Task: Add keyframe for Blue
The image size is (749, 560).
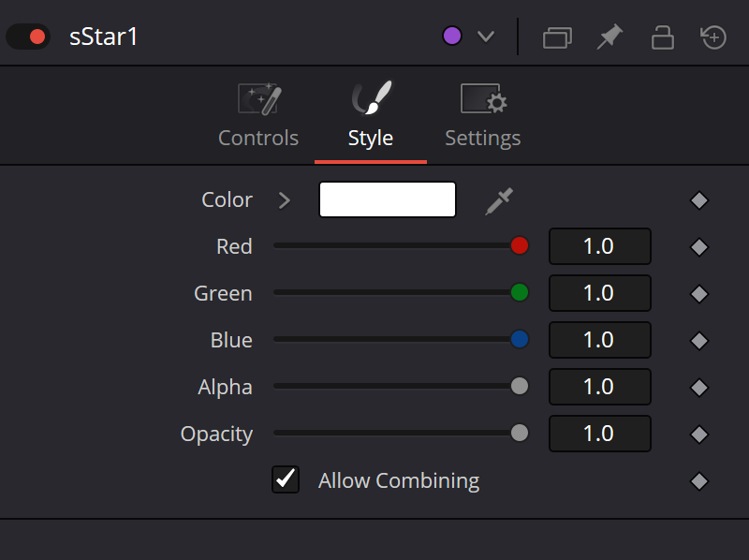Action: pos(699,341)
